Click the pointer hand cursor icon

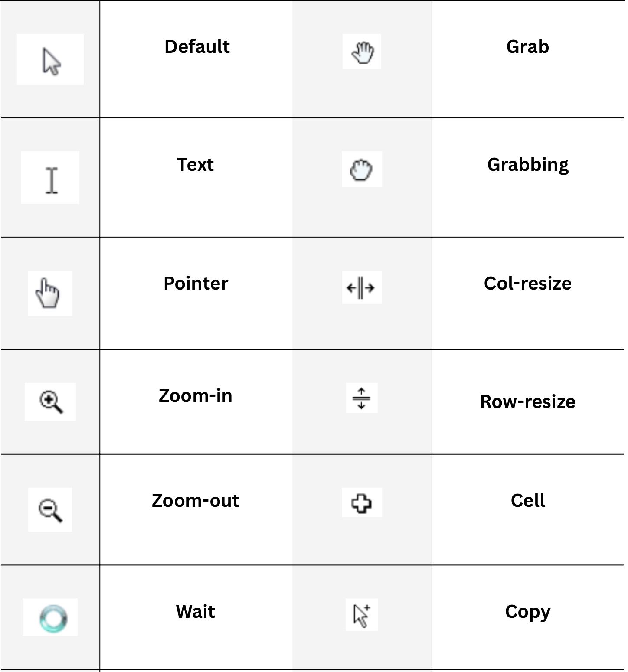tap(48, 294)
